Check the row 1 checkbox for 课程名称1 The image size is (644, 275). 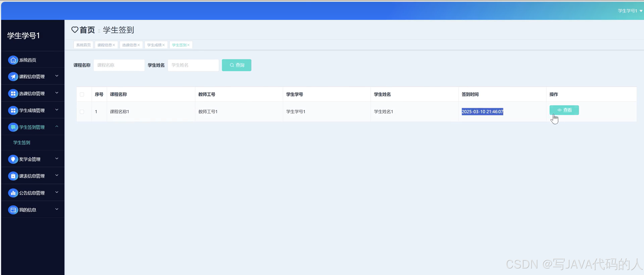[x=82, y=111]
